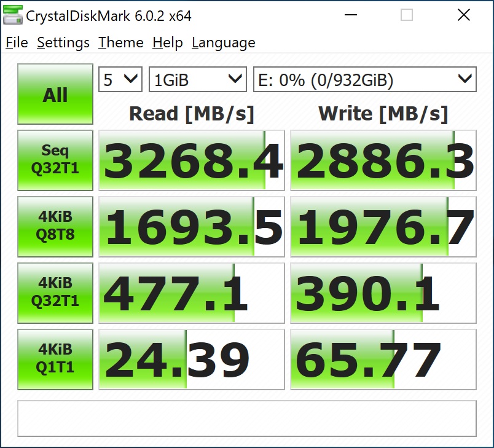The width and height of the screenshot is (494, 448).
Task: Select the 4KiB Q32T1 write result 390.1
Action: [383, 293]
